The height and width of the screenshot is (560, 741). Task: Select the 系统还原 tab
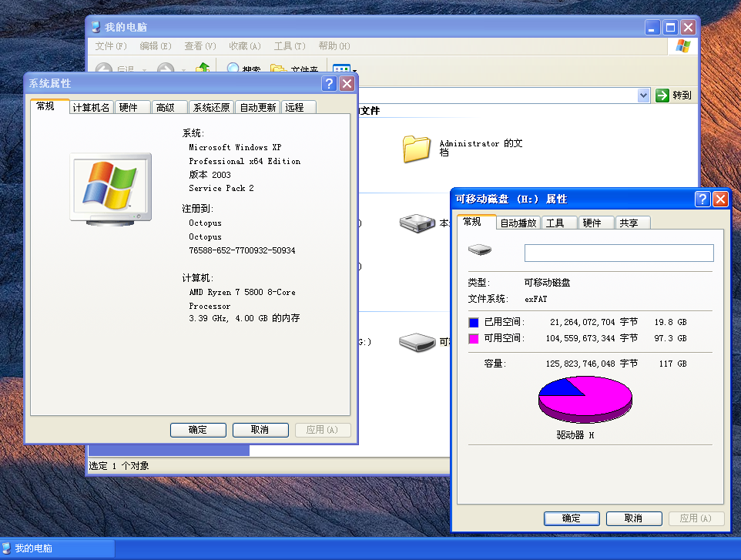pyautogui.click(x=211, y=108)
